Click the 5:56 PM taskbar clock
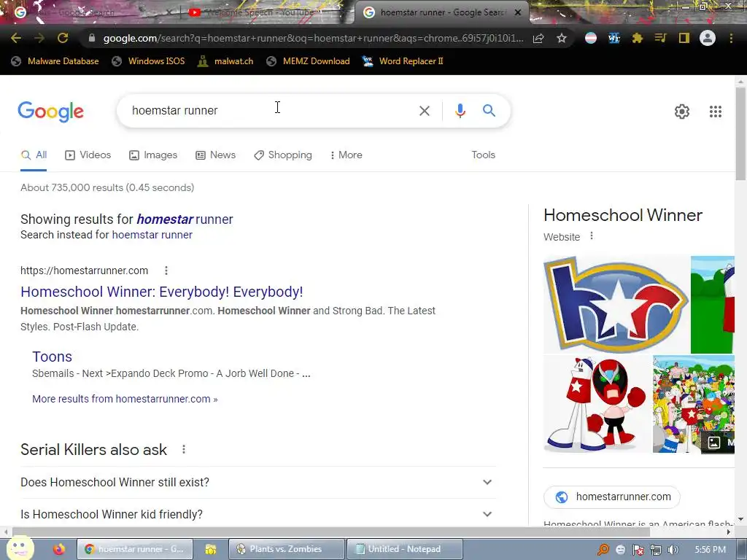The width and height of the screenshot is (747, 560). [x=710, y=550]
